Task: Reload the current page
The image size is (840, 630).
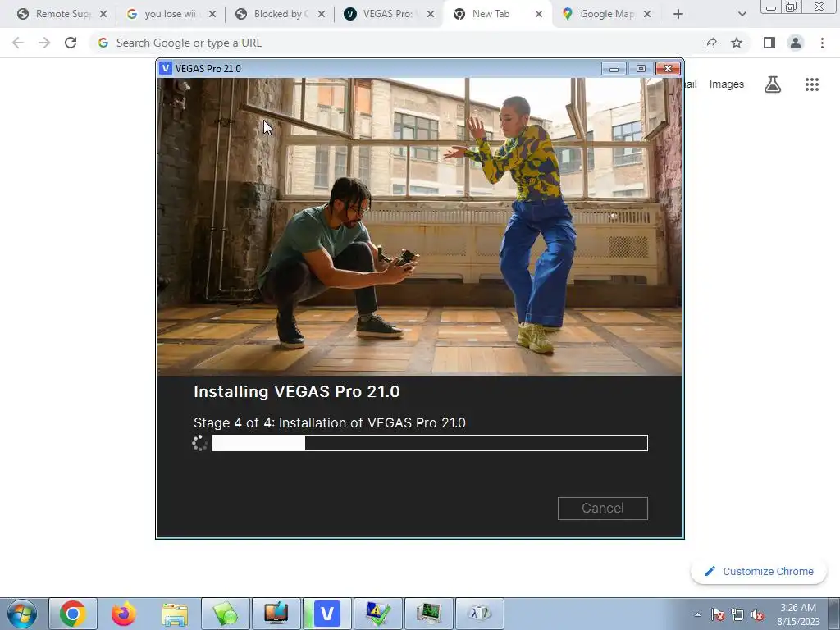Action: [x=71, y=43]
